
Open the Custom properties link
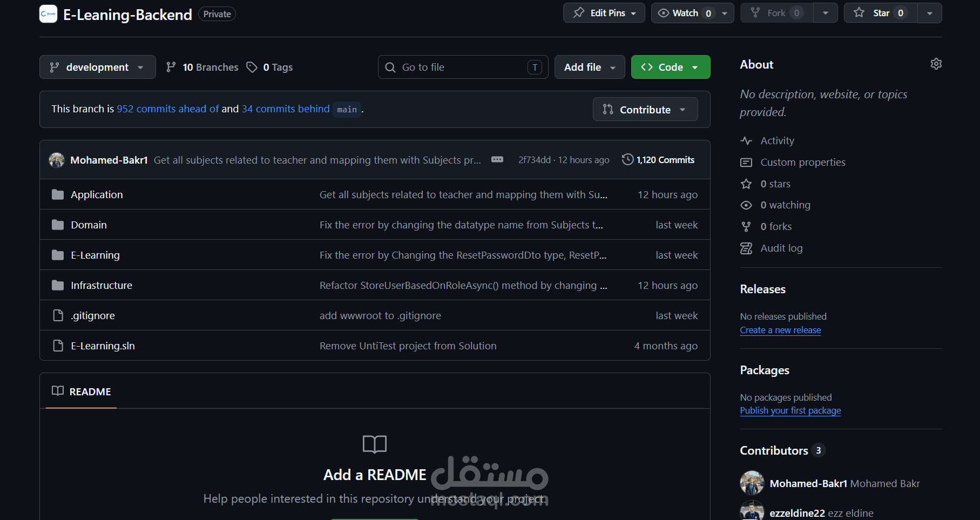pos(803,163)
